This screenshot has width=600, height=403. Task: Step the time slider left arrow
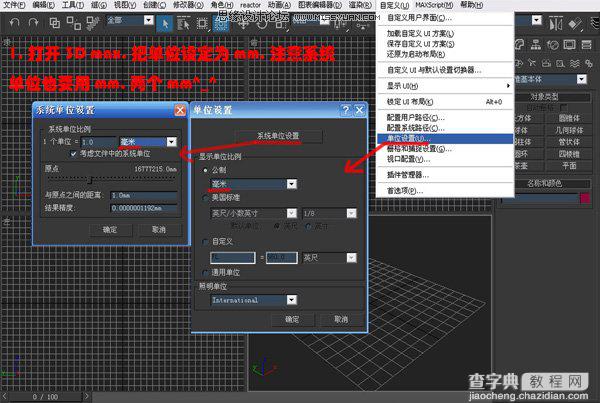(4, 396)
